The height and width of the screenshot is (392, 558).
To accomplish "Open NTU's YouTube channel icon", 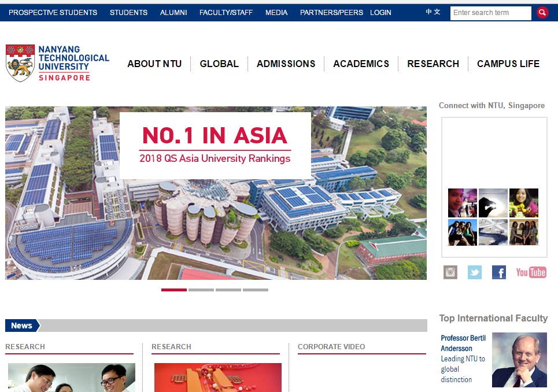I will click(531, 272).
